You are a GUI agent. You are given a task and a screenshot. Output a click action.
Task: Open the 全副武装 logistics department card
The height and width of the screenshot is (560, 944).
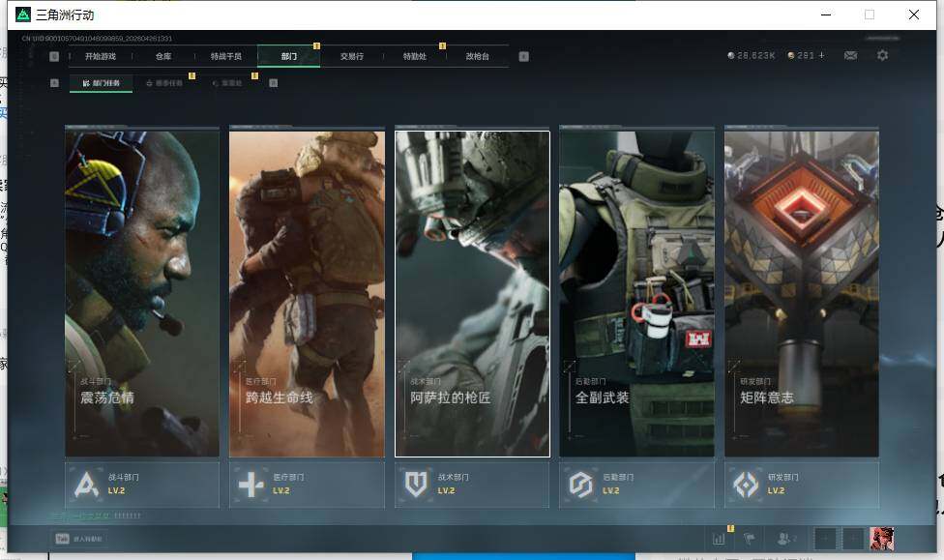pos(637,294)
